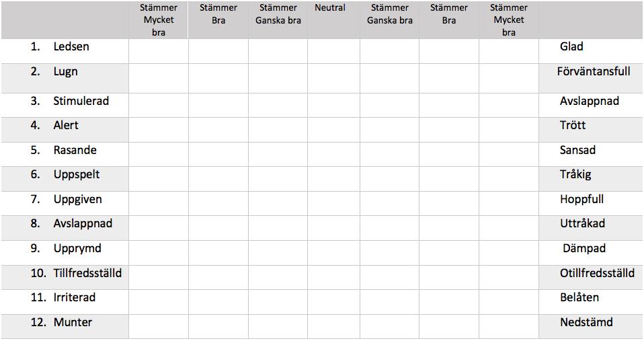The width and height of the screenshot is (644, 341).
Task: Select the Upprymd label in row 9
Action: [x=77, y=249]
